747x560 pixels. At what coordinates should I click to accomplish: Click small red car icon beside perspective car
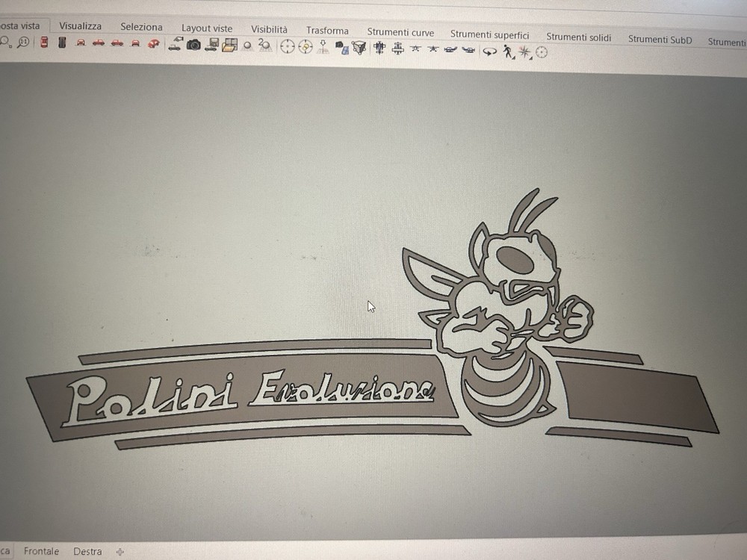click(136, 43)
